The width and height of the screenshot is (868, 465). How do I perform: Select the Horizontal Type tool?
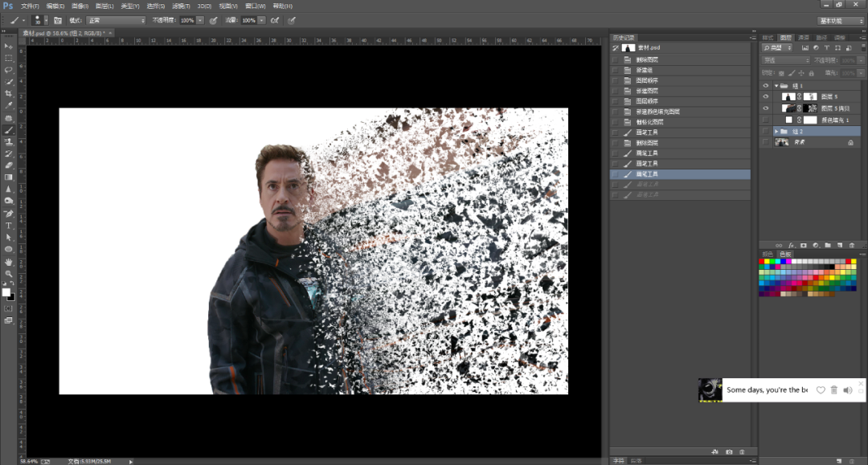(x=8, y=226)
